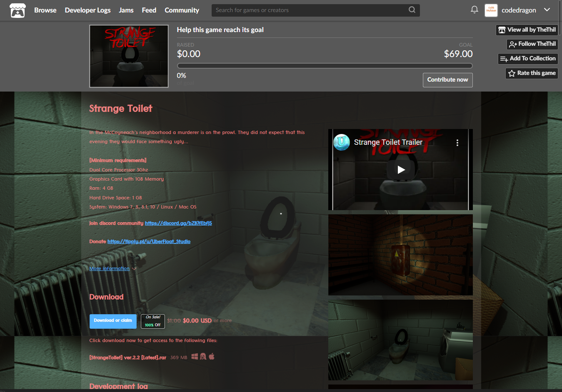Click the Strange Toilet Trailer title

click(388, 142)
